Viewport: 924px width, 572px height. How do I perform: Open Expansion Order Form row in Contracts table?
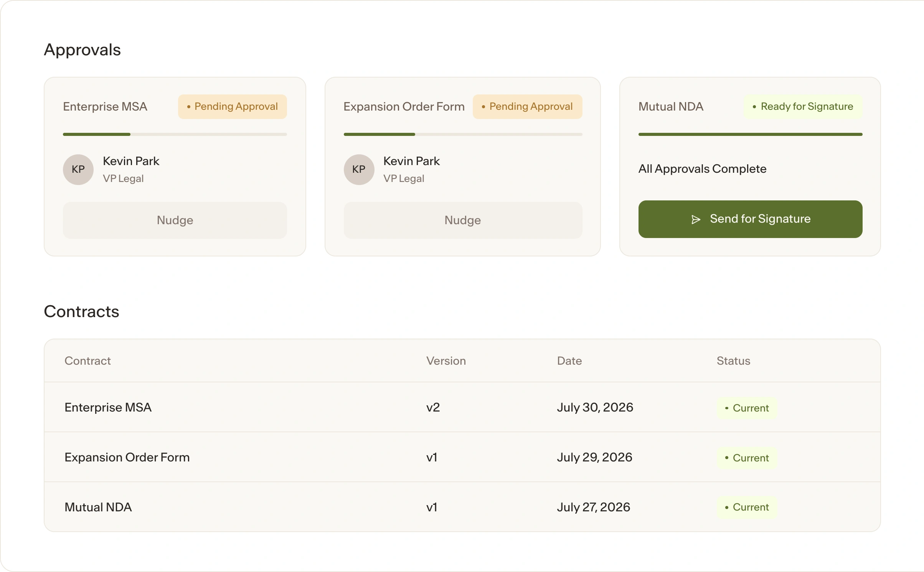pos(462,457)
